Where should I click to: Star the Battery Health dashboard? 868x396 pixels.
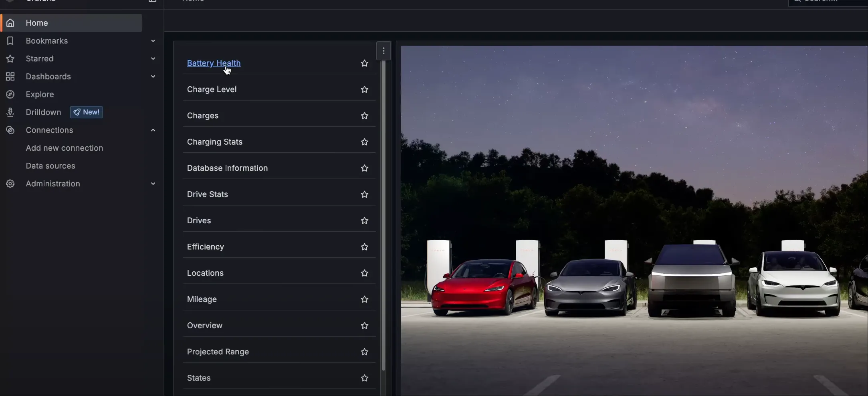[x=364, y=63]
